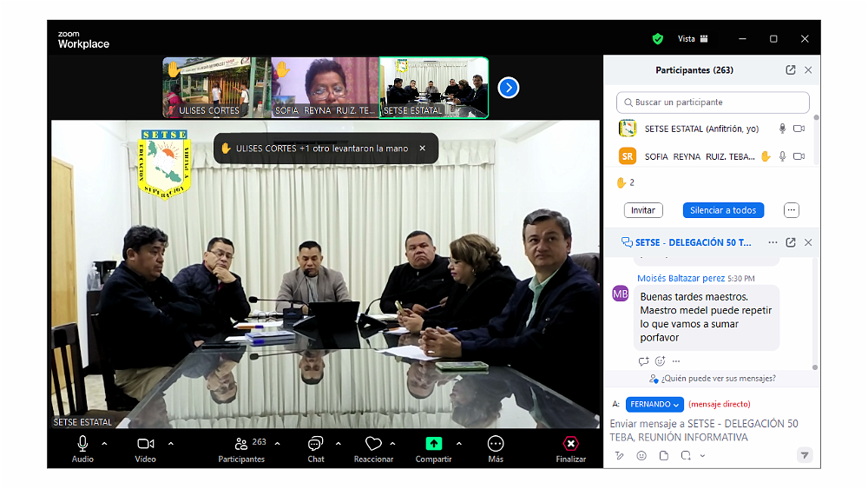Pop out the Participantes panel
Screen dimensions: 868x489
(x=791, y=70)
